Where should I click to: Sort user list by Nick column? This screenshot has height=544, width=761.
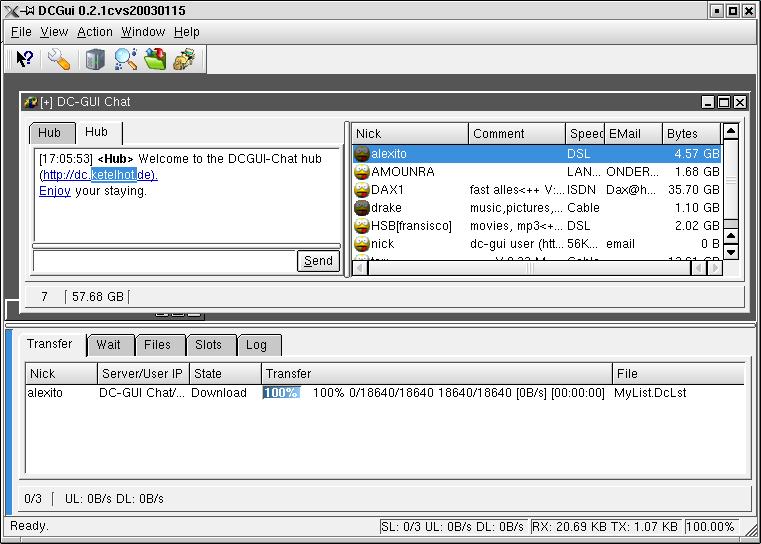tap(410, 134)
